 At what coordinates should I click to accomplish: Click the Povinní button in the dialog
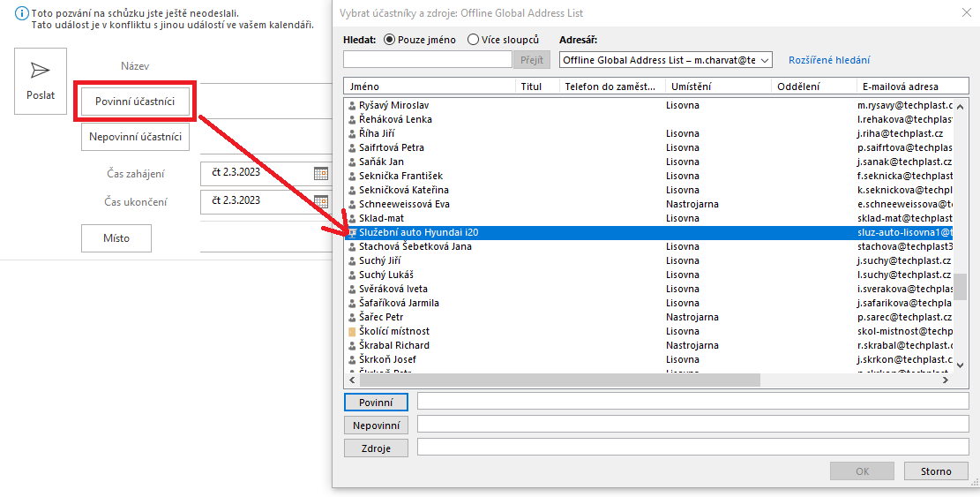coord(377,402)
